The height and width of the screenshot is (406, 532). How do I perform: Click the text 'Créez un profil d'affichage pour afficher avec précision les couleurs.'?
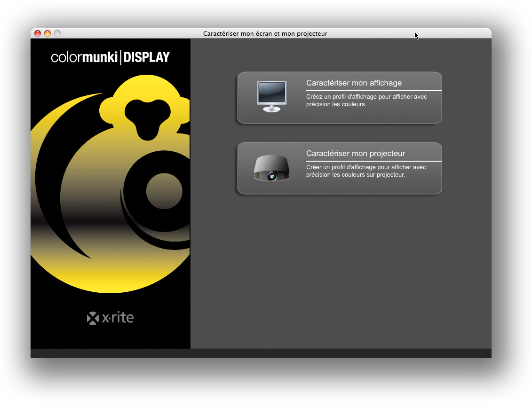tap(366, 100)
